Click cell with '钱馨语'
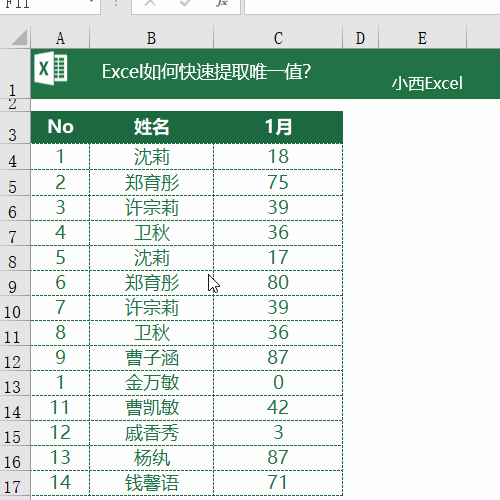The width and height of the screenshot is (500, 500). pos(152,483)
